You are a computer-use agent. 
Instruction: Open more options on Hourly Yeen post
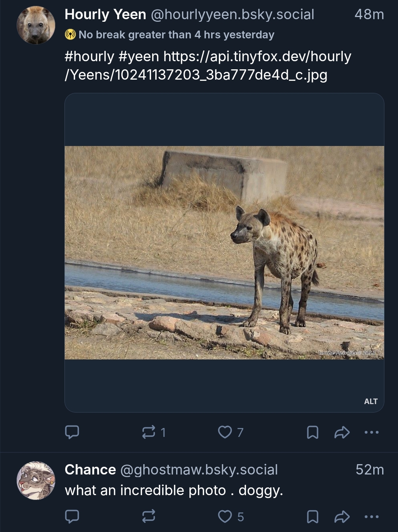tap(371, 432)
